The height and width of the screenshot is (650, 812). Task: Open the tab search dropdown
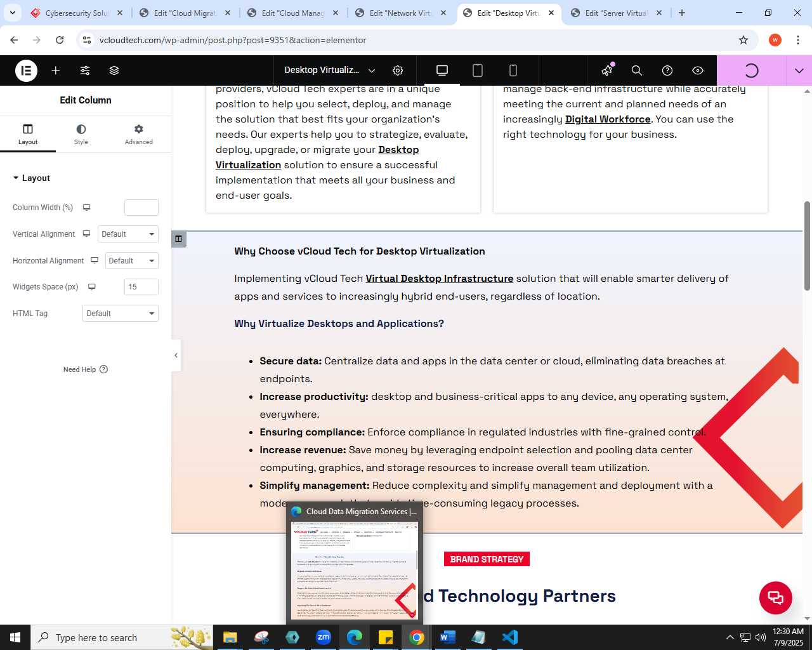(x=12, y=13)
